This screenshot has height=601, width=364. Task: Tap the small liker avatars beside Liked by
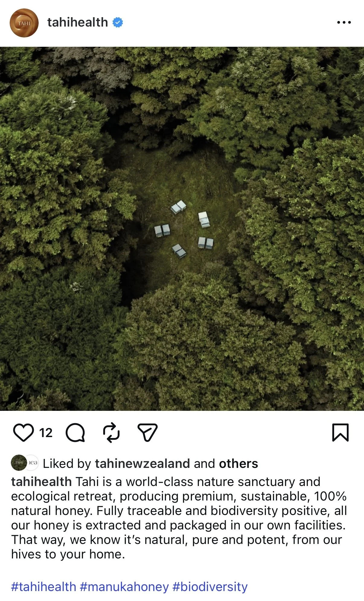(x=25, y=463)
